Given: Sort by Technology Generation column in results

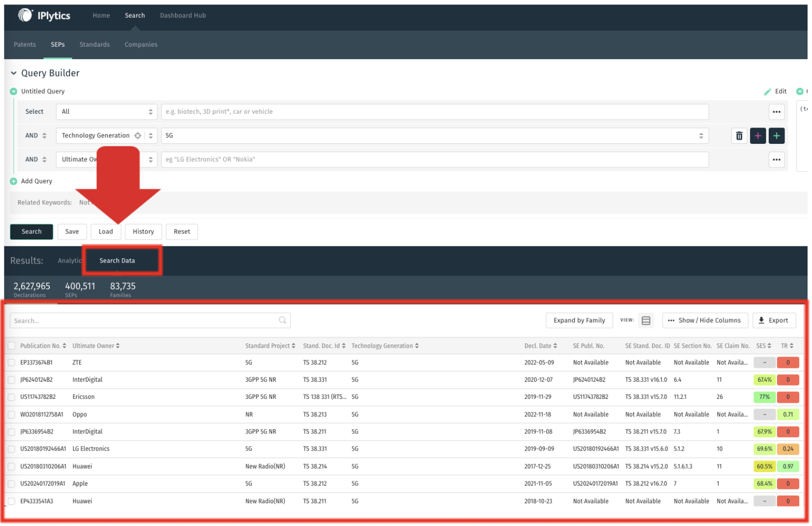Looking at the screenshot, I should click(416, 346).
